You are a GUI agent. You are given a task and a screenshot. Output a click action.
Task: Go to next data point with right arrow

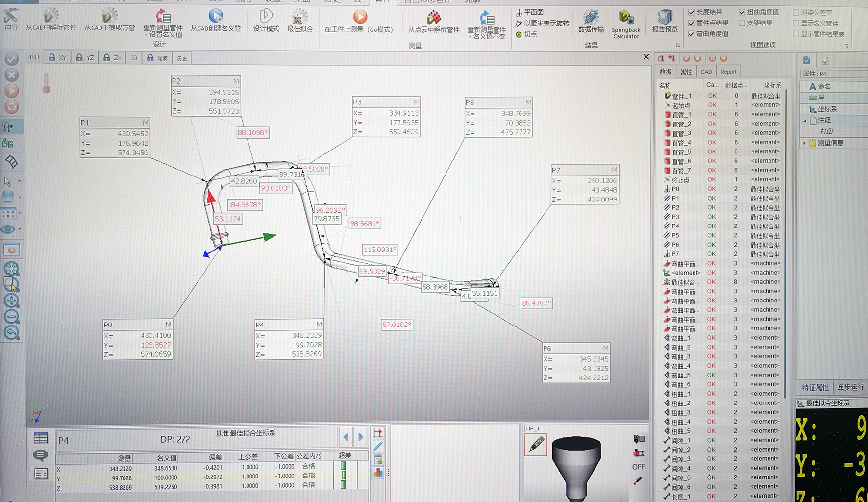click(361, 437)
